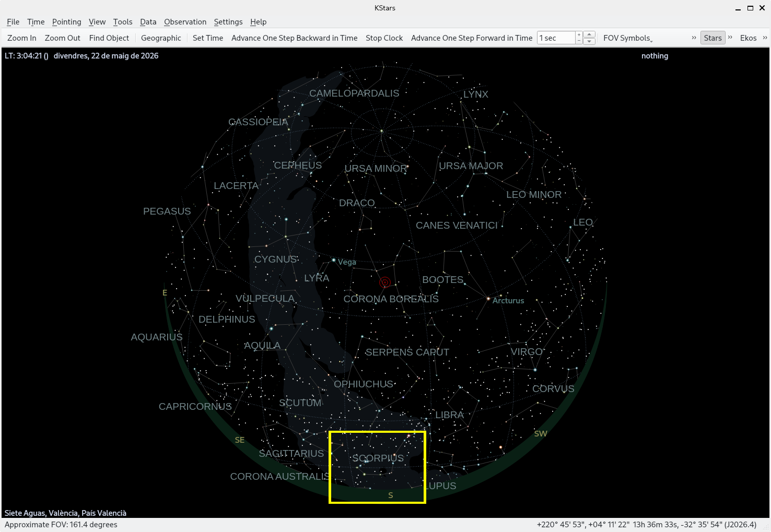
Task: Click the VIRGO constellation label
Action: pyautogui.click(x=527, y=352)
